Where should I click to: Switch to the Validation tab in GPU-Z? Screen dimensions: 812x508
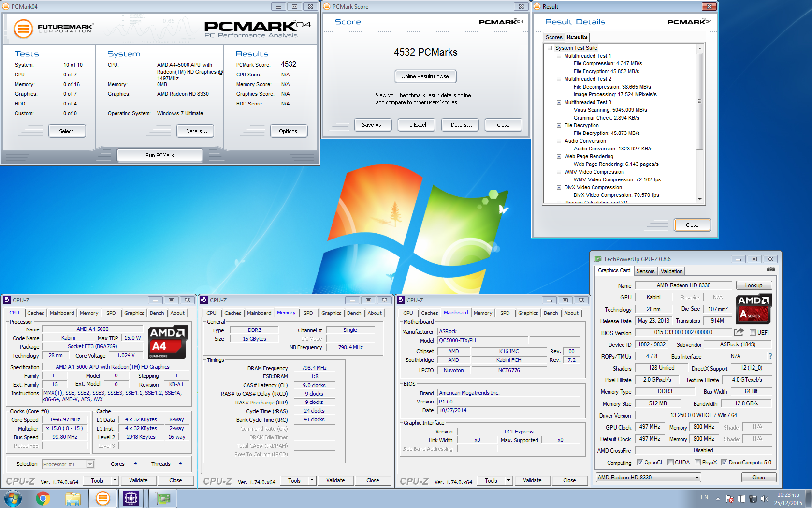pyautogui.click(x=671, y=271)
